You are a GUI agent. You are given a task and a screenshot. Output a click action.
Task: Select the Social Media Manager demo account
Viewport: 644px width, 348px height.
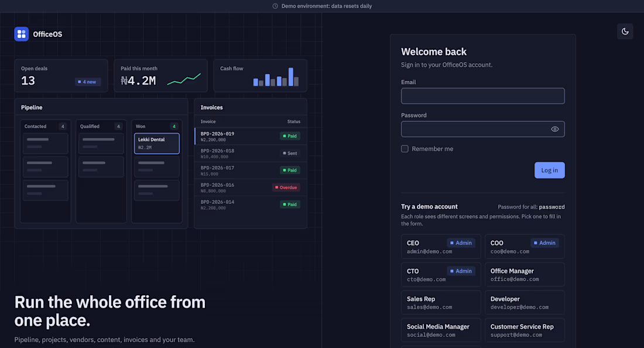(441, 330)
